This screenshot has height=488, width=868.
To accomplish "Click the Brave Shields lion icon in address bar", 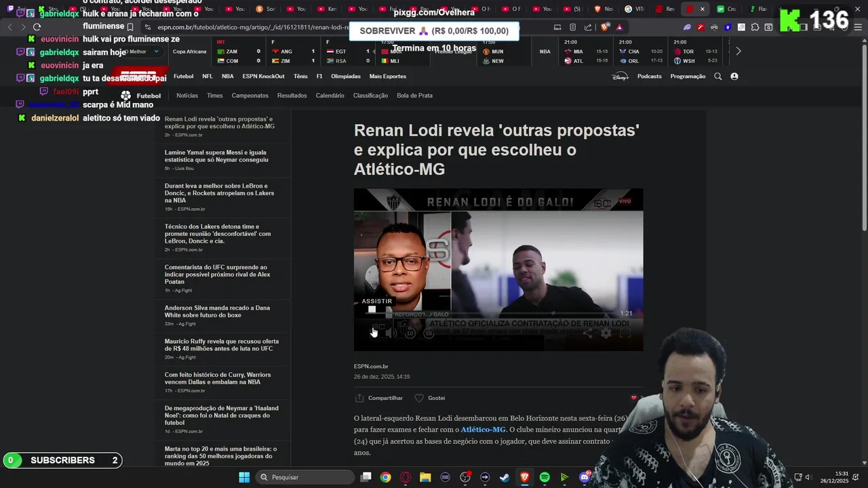I will tap(604, 27).
